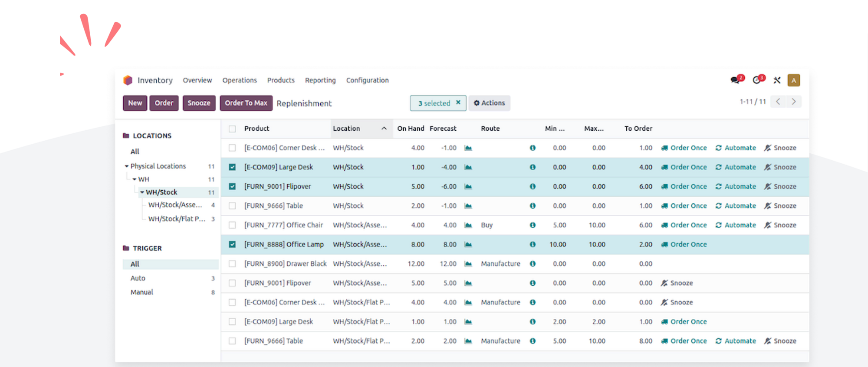Open forecast graph for Corner Desk WH/Stock row
Viewport: 868px width, 367px height.
[468, 148]
